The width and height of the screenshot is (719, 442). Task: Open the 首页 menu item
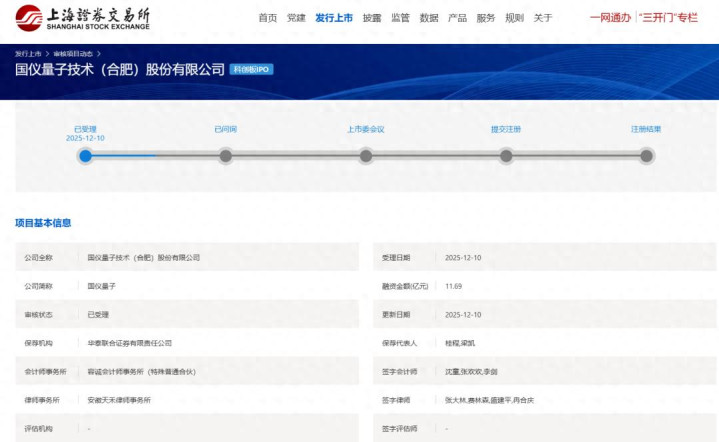click(x=268, y=18)
